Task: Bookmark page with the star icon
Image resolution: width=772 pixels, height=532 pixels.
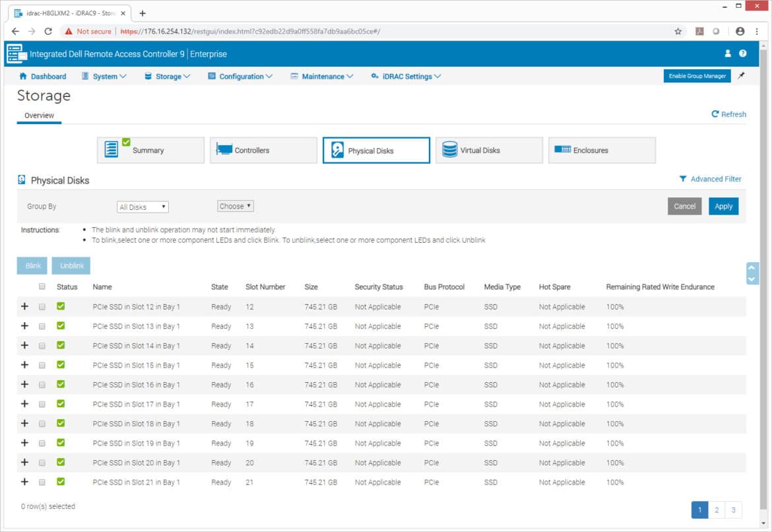Action: pos(678,32)
